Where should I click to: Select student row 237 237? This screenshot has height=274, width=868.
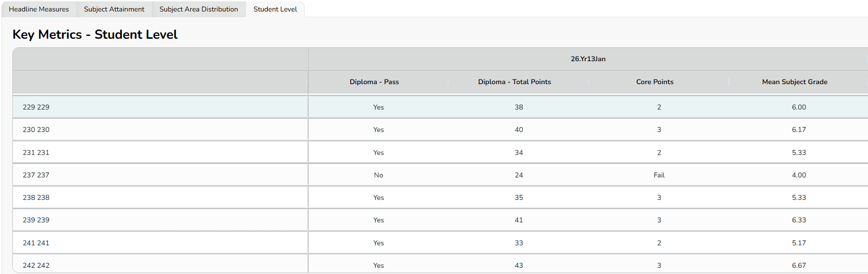coord(36,175)
